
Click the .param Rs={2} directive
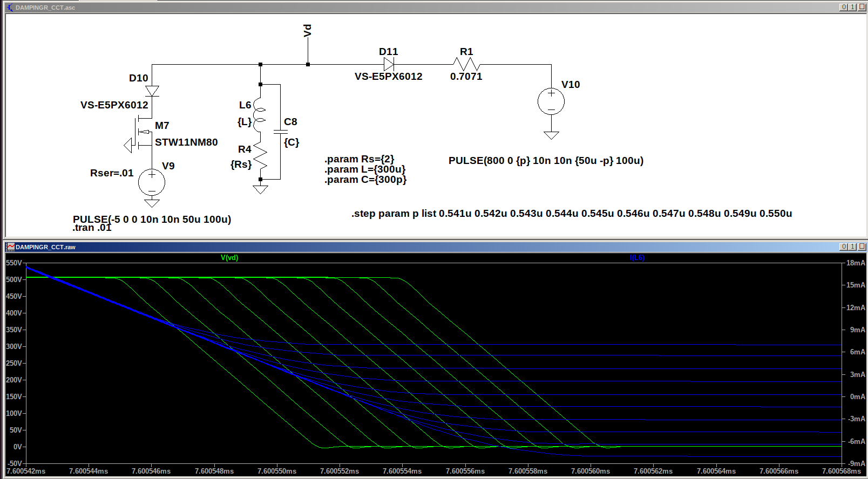(359, 159)
